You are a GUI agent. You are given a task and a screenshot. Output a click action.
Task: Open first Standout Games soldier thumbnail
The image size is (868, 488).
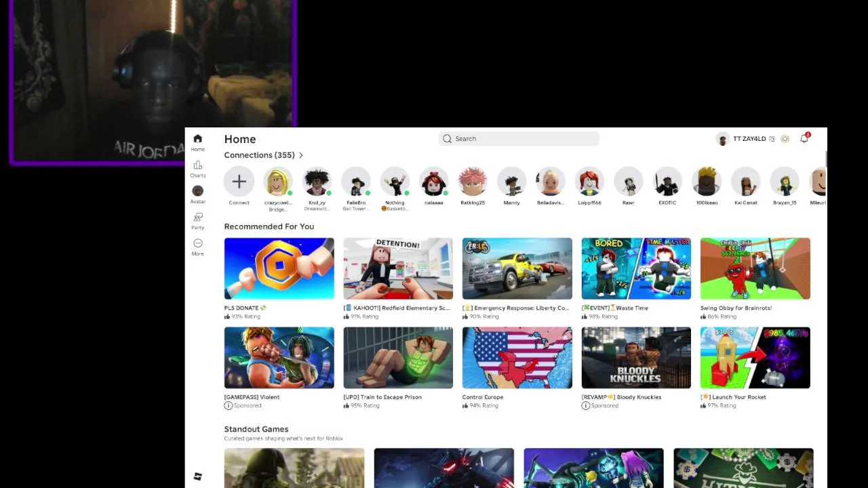294,468
